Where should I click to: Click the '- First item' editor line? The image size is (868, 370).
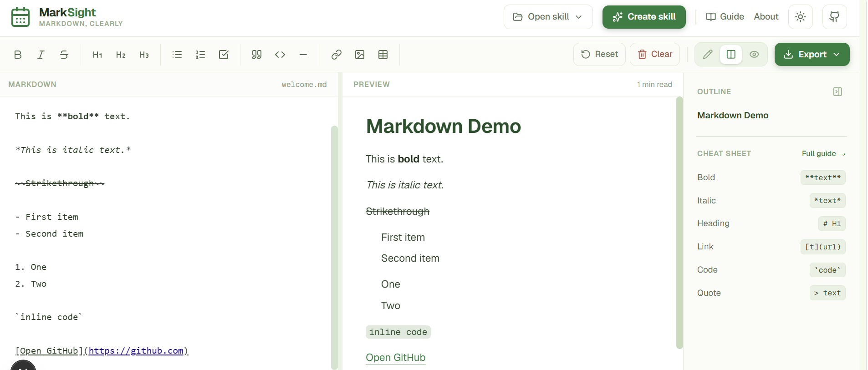(46, 217)
